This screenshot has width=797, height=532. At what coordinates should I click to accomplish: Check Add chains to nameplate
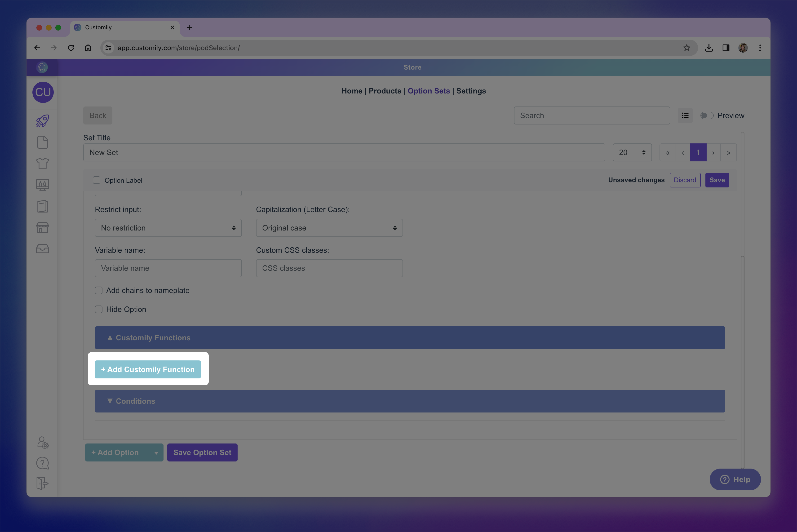click(x=99, y=290)
